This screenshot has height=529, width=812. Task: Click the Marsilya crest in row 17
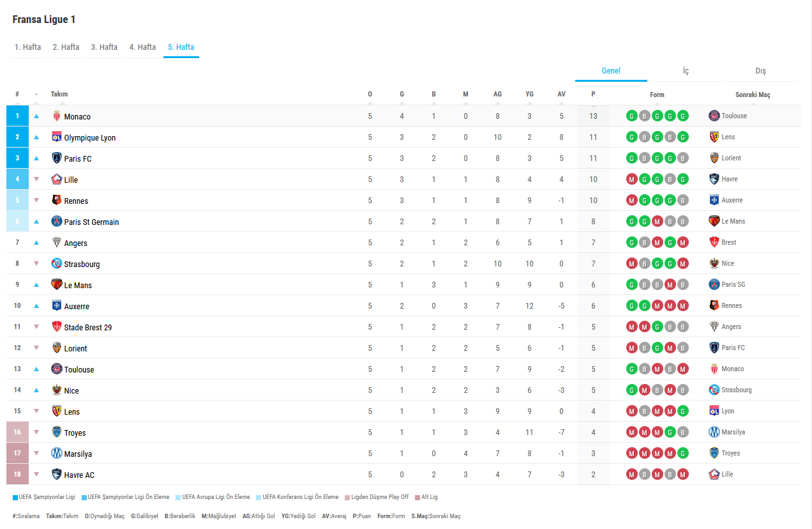click(x=57, y=454)
